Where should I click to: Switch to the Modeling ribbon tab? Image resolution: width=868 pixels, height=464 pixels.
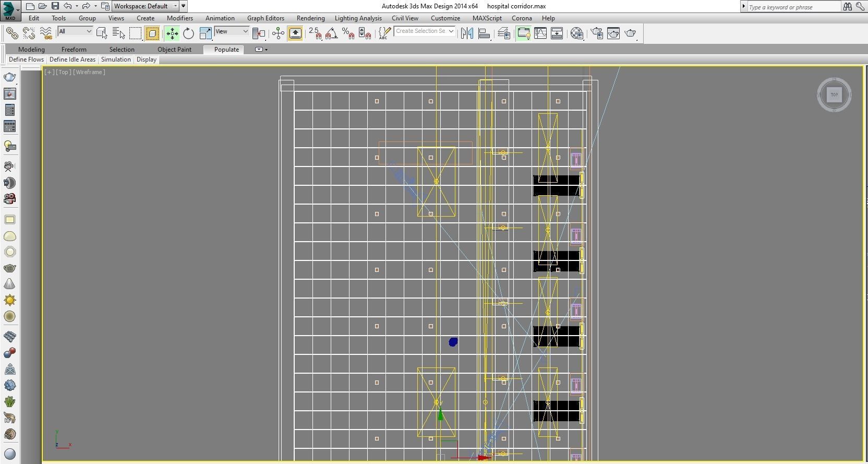click(x=31, y=50)
